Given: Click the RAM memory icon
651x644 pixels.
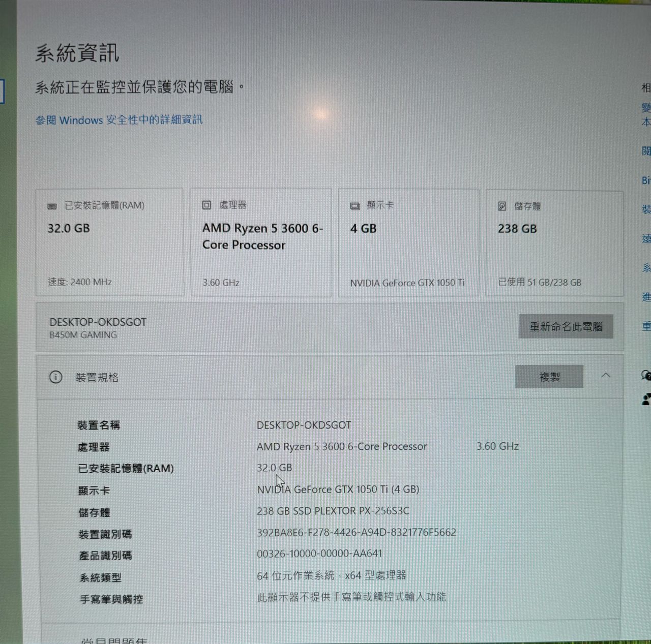Looking at the screenshot, I should [52, 206].
